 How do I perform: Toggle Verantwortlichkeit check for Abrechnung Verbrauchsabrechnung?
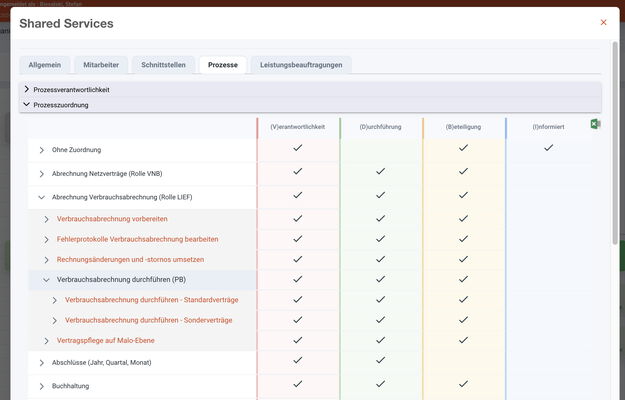pos(298,195)
